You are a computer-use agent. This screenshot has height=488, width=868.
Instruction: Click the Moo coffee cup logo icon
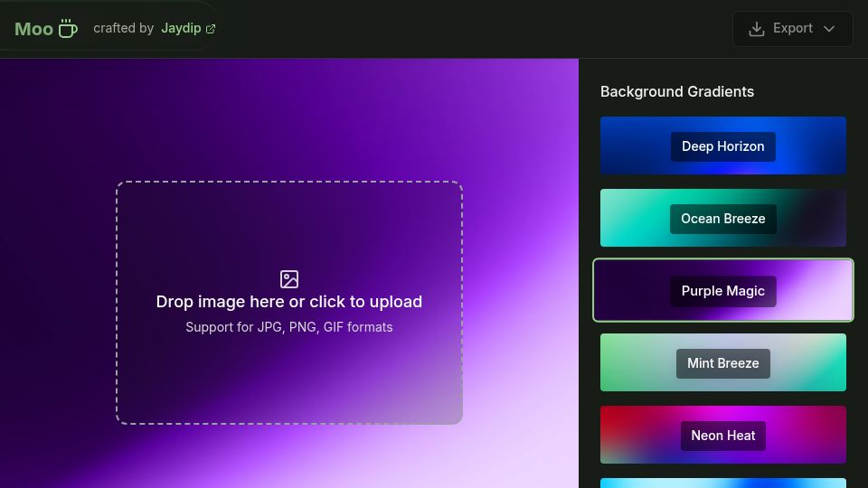pos(68,28)
